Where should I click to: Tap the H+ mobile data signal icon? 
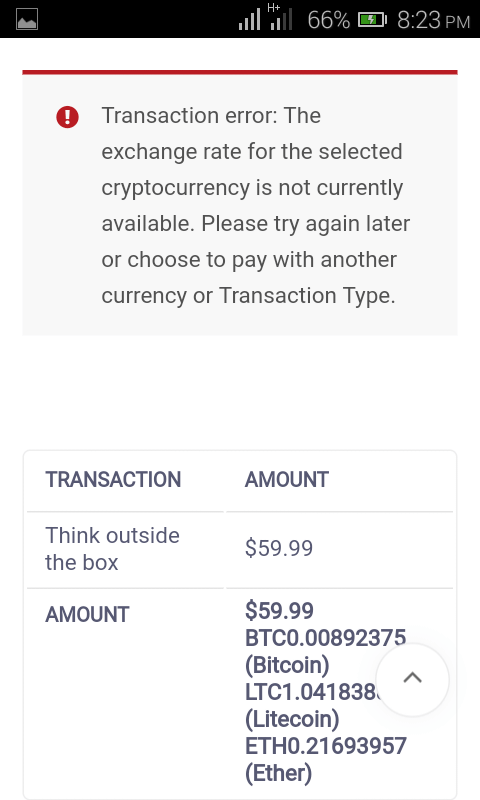(280, 17)
